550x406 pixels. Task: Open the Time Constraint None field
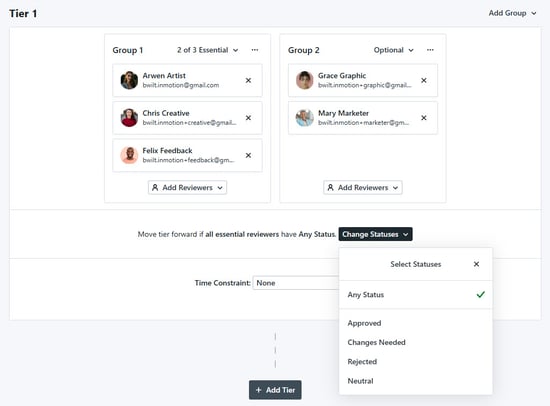(x=296, y=283)
